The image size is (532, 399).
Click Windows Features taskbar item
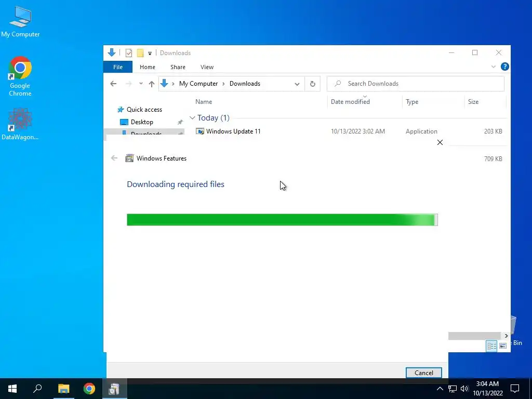[x=114, y=389]
